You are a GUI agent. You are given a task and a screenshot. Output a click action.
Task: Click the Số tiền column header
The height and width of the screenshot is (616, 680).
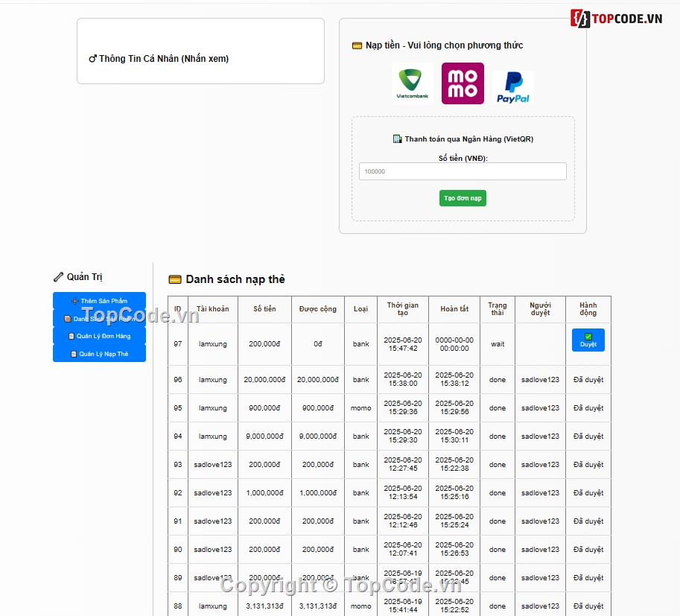[264, 309]
